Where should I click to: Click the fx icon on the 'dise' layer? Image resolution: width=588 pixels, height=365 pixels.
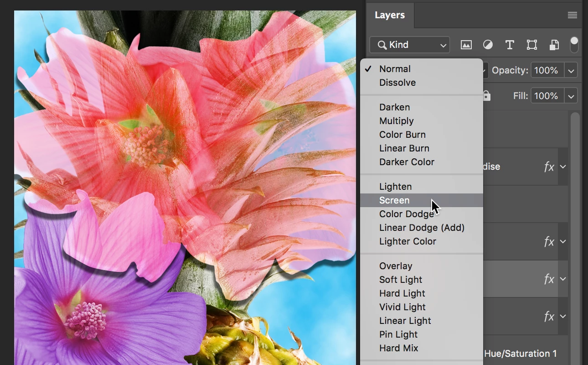549,167
